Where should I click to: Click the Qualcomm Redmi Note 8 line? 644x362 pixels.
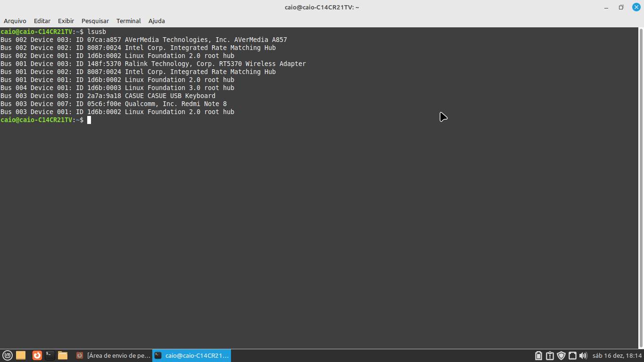pyautogui.click(x=114, y=104)
